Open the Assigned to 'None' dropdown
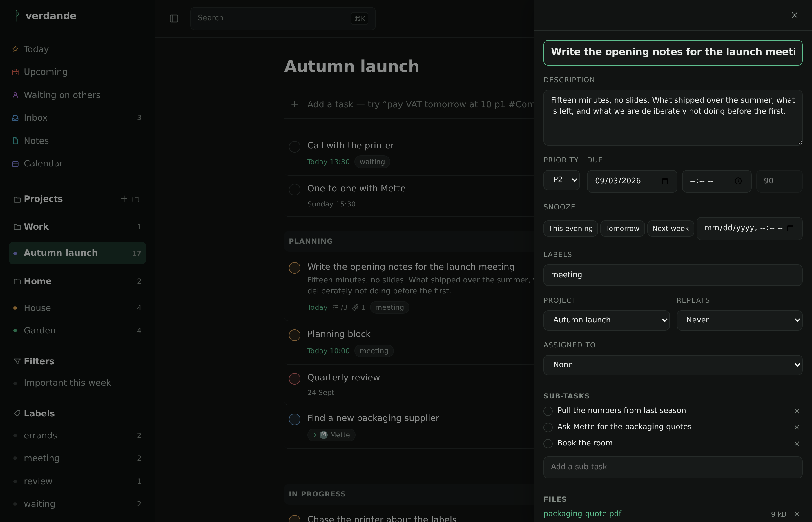 (x=673, y=365)
